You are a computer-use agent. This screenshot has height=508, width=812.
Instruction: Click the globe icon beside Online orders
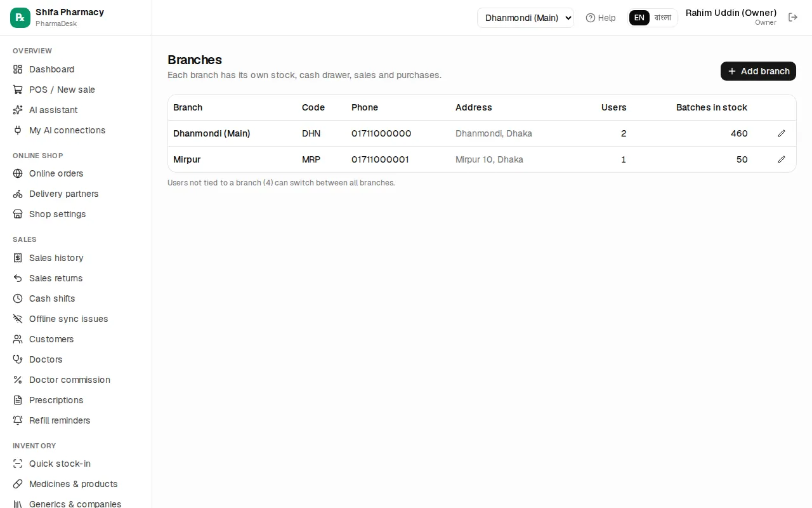(x=18, y=173)
